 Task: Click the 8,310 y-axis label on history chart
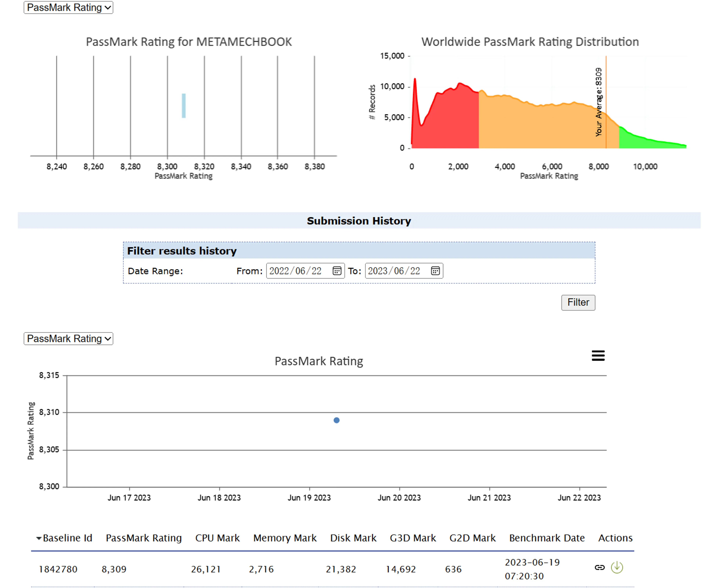pos(49,412)
